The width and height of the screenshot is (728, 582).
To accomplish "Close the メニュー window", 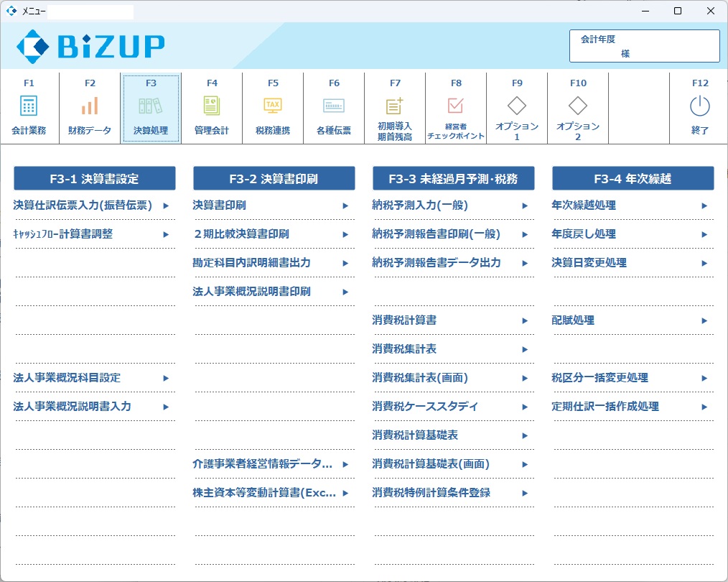I will 711,11.
